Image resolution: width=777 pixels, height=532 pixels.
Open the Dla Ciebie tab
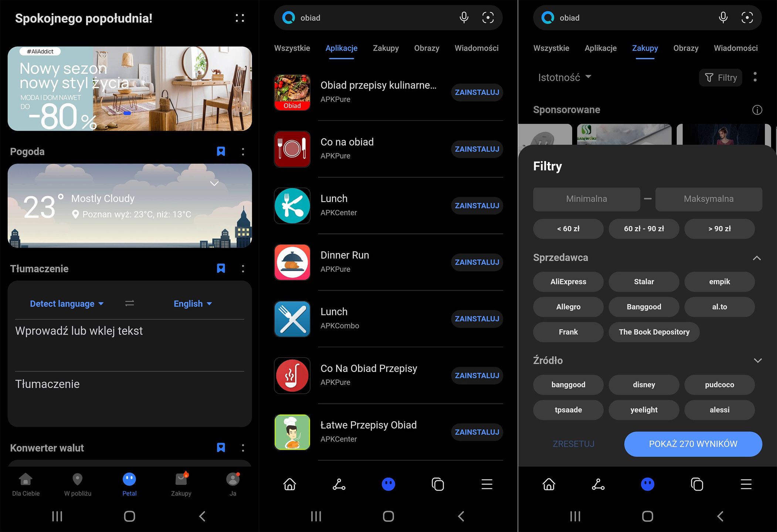[26, 484]
